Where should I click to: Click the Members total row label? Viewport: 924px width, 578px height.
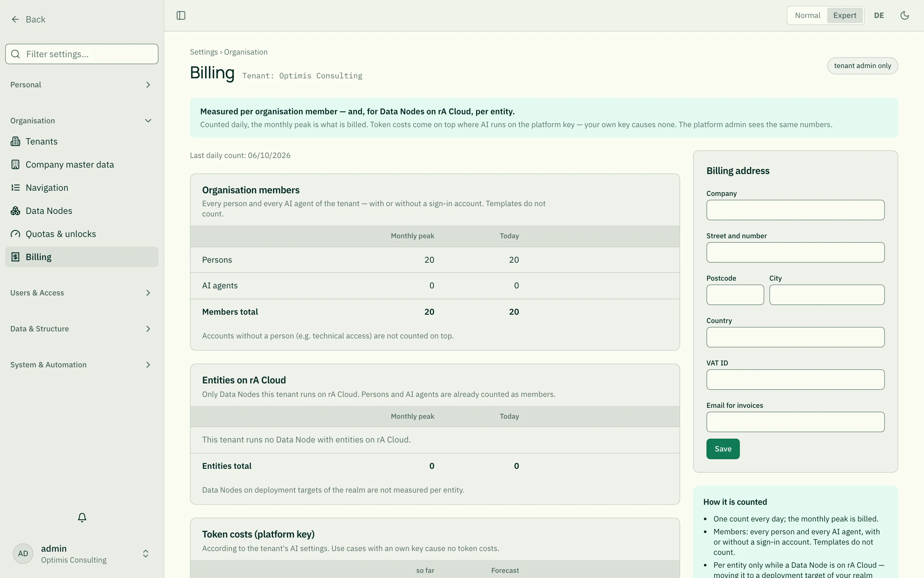[x=230, y=312]
